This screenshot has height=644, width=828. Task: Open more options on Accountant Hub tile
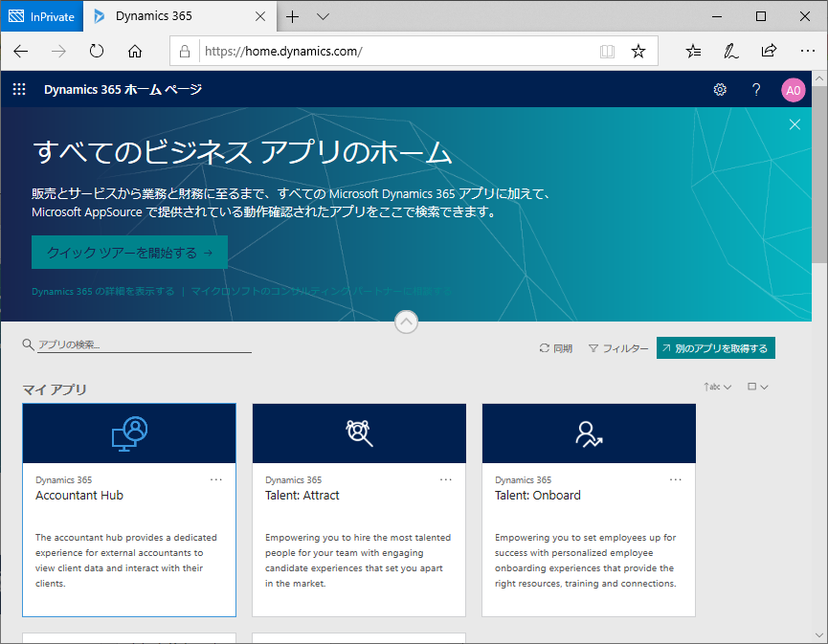click(x=216, y=479)
